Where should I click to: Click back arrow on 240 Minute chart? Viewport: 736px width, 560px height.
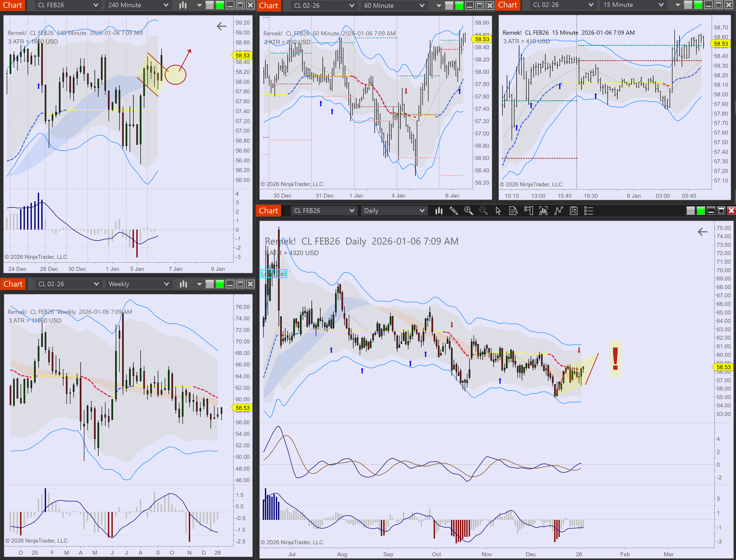coord(221,26)
